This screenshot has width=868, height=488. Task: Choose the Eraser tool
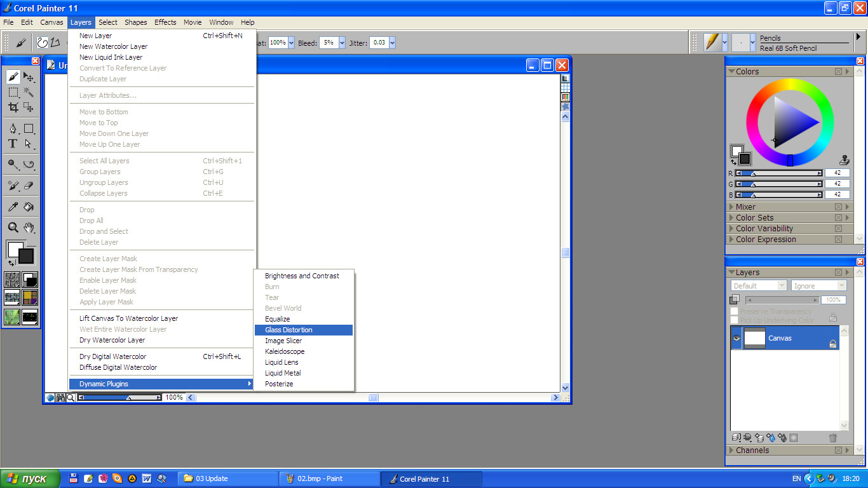click(29, 186)
